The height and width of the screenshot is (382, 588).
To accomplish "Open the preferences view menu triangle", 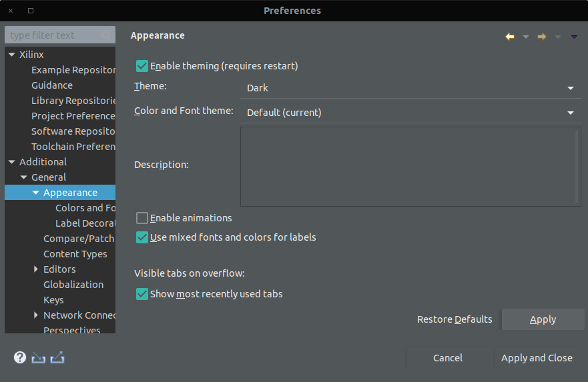I will point(574,37).
